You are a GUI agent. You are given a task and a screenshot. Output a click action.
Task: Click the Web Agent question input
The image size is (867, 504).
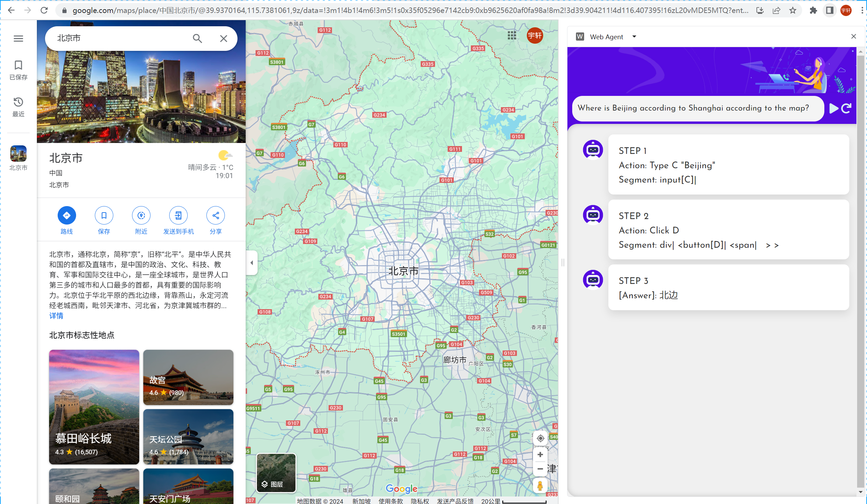[698, 109]
